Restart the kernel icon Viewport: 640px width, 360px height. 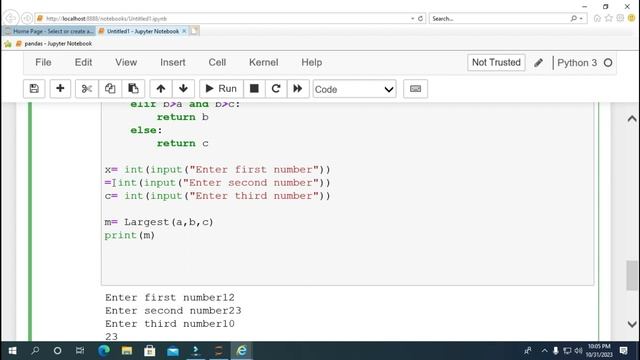(276, 89)
